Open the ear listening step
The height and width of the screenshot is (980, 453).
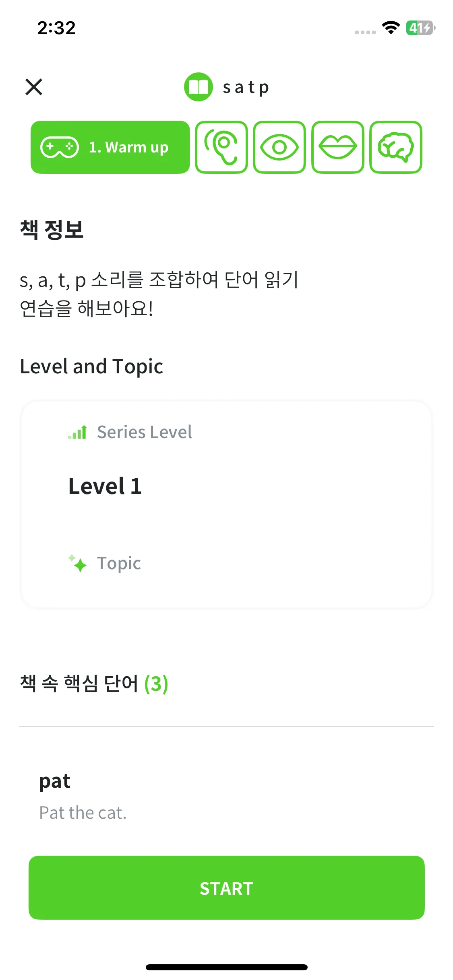point(221,147)
